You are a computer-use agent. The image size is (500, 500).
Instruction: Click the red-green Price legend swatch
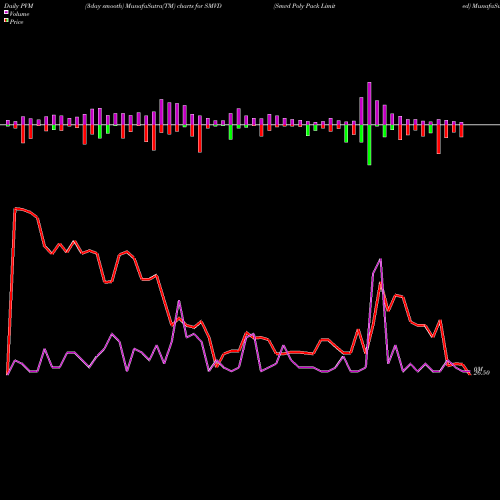(x=6, y=21)
